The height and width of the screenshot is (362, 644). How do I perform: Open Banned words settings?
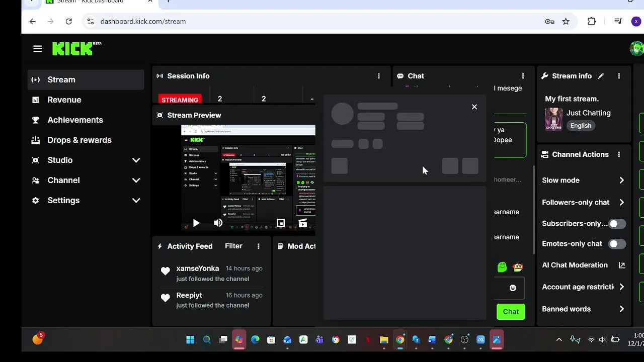[584, 309]
